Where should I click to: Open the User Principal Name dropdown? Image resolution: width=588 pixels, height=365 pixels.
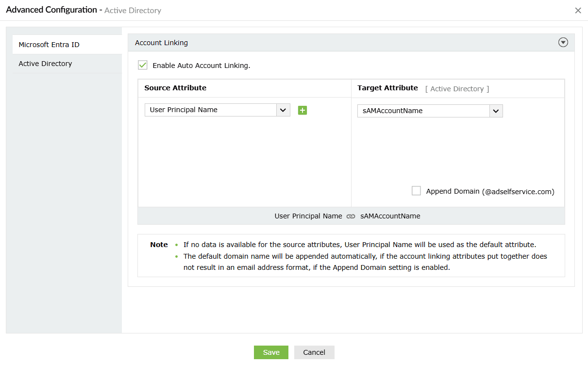[218, 110]
